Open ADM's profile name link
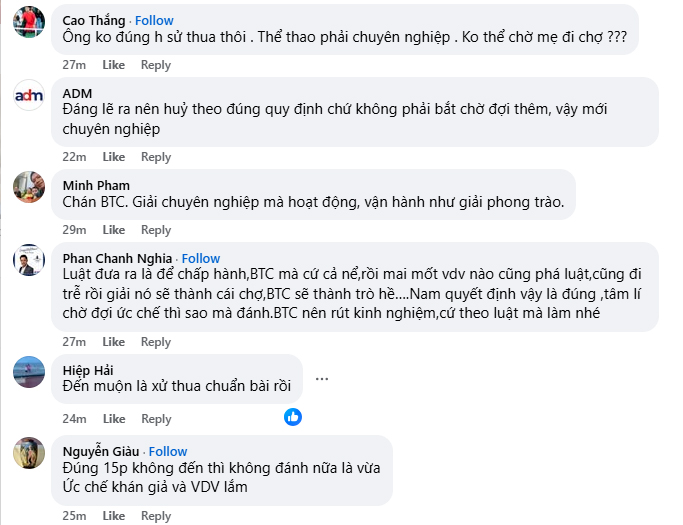 click(x=77, y=93)
